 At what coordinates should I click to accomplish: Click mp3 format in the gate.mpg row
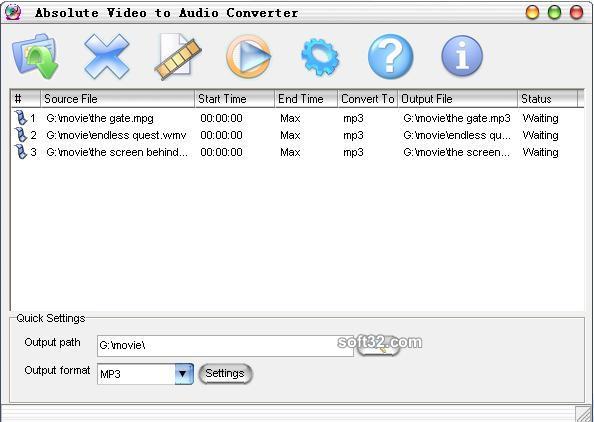(353, 118)
